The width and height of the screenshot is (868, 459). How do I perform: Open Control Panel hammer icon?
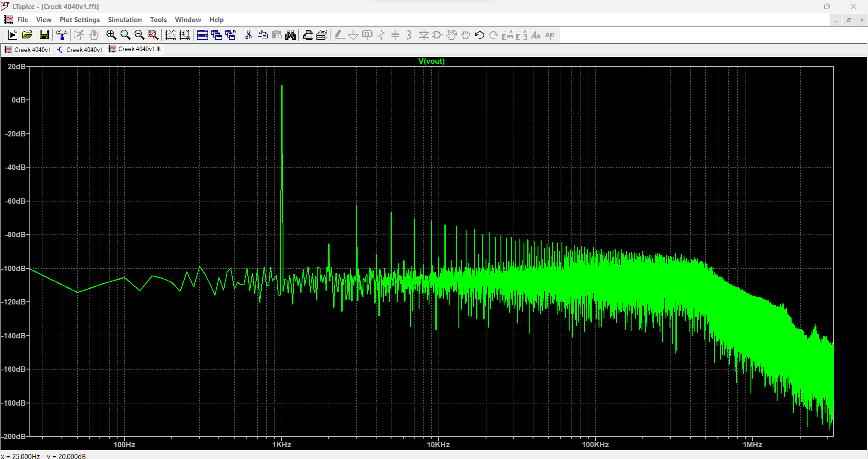pyautogui.click(x=62, y=35)
